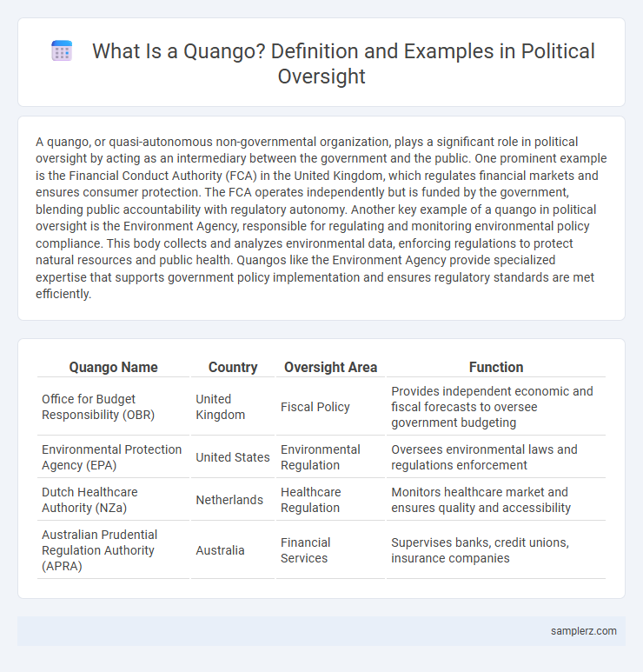Select the Fiscal Policy cell
This screenshot has width=643, height=672.
click(x=331, y=407)
